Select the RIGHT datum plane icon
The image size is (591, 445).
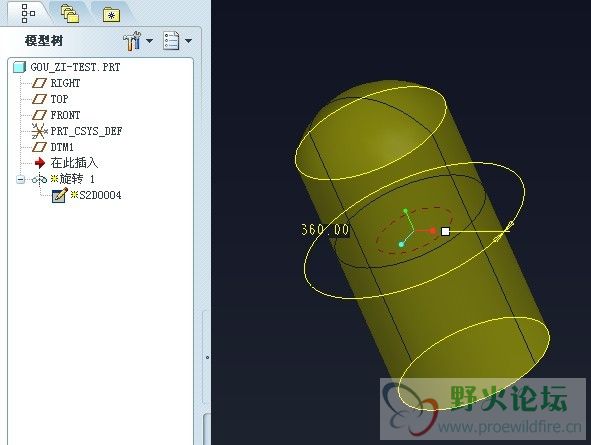(x=39, y=83)
